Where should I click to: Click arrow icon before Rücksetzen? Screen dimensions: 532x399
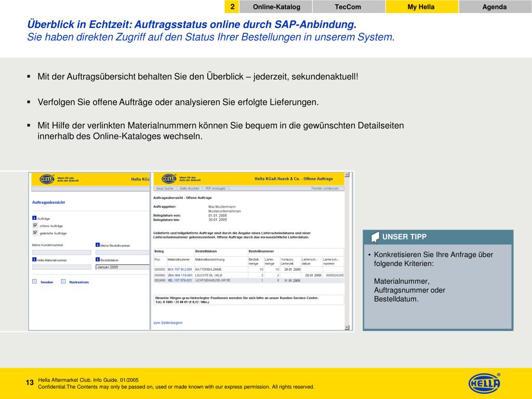pyautogui.click(x=63, y=282)
